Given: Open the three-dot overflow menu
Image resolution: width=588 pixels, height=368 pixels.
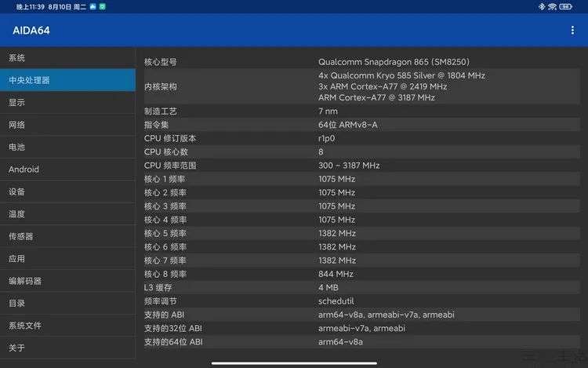Looking at the screenshot, I should (x=572, y=31).
